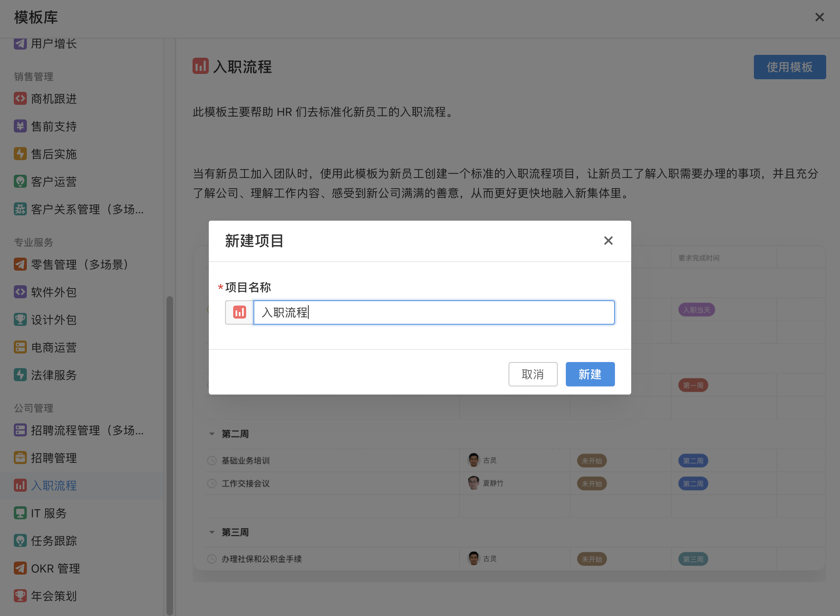Click 古灵 avatar on 办理社保 row
Image resolution: width=840 pixels, height=616 pixels.
(x=473, y=558)
